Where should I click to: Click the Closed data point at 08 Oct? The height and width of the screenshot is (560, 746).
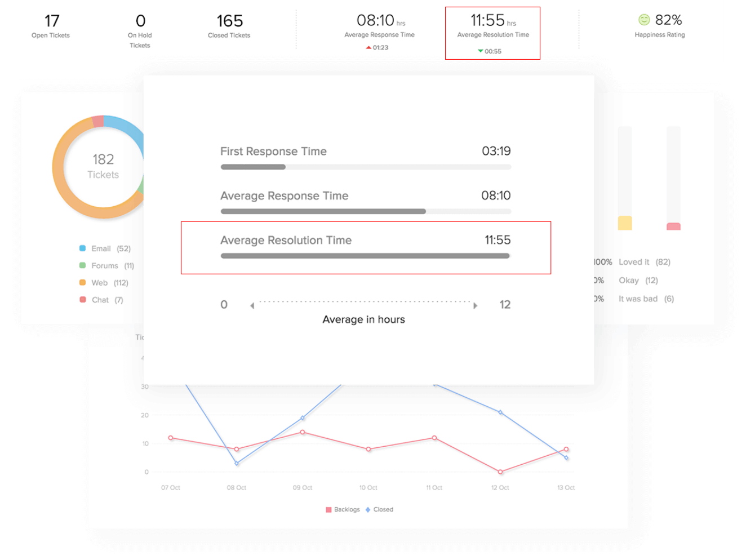pyautogui.click(x=237, y=464)
